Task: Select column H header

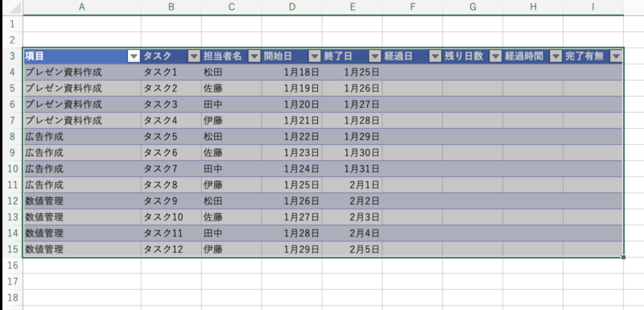Action: (x=533, y=7)
